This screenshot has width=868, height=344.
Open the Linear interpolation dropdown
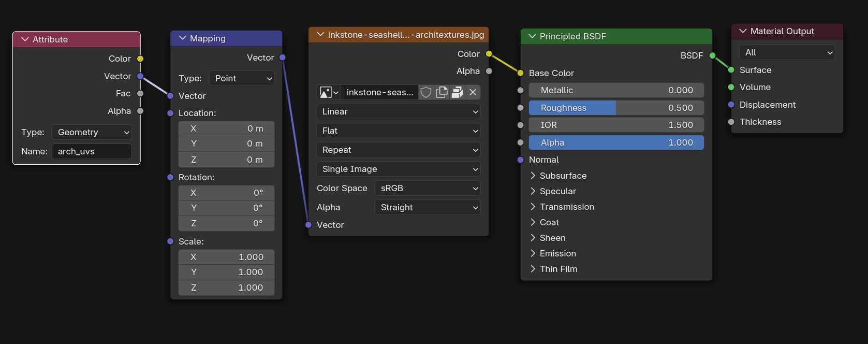tap(398, 111)
